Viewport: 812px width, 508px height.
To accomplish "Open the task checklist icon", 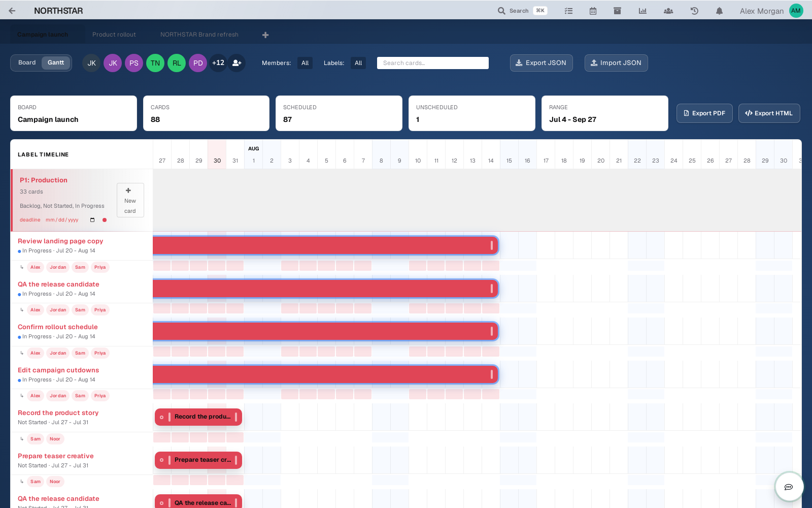I will (x=568, y=11).
